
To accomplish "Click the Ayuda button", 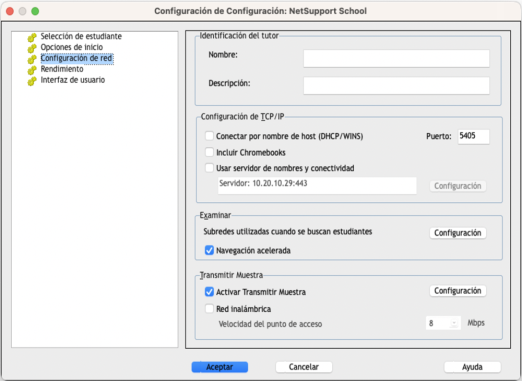I will tap(472, 367).
